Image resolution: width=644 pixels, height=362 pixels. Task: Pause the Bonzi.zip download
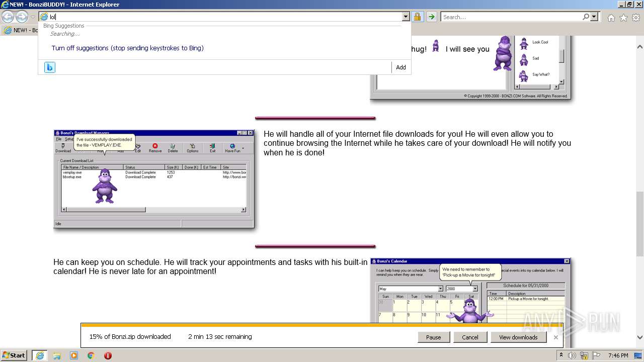click(x=434, y=337)
